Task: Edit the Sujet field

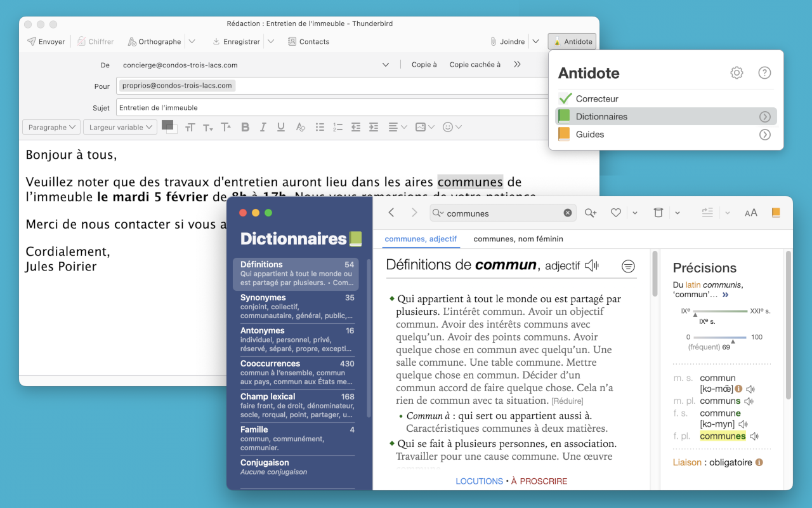Action: 332,107
